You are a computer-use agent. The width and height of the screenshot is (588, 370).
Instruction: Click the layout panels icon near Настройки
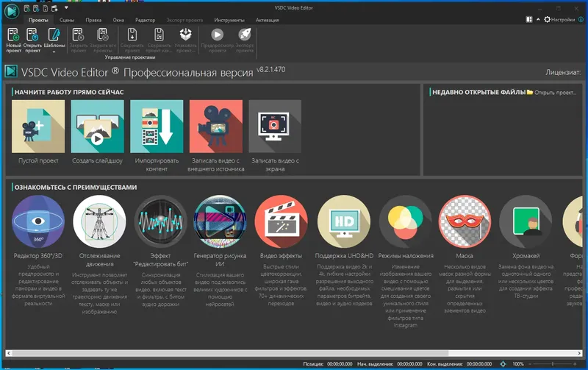(529, 19)
